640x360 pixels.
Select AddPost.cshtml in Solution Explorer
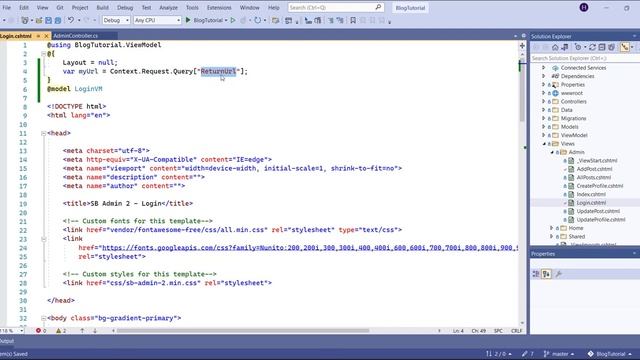click(x=594, y=169)
